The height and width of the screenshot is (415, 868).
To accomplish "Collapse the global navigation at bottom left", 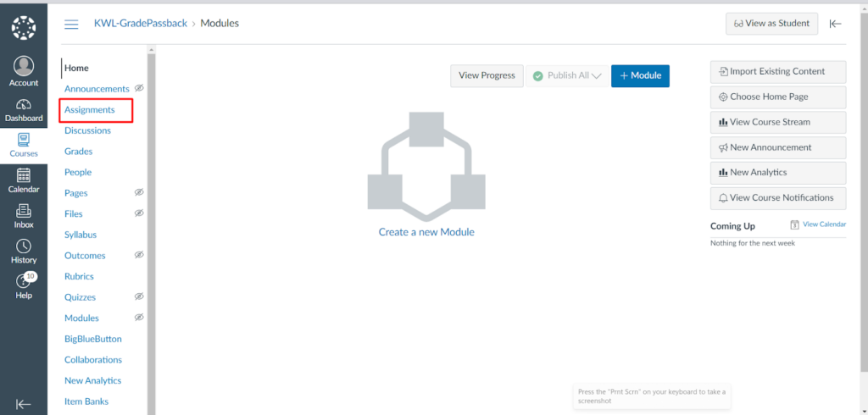I will coord(24,404).
